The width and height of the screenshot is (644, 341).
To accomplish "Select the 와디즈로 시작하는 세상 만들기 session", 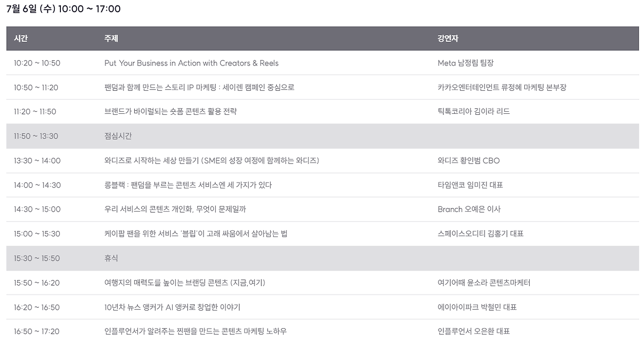I will [x=212, y=161].
